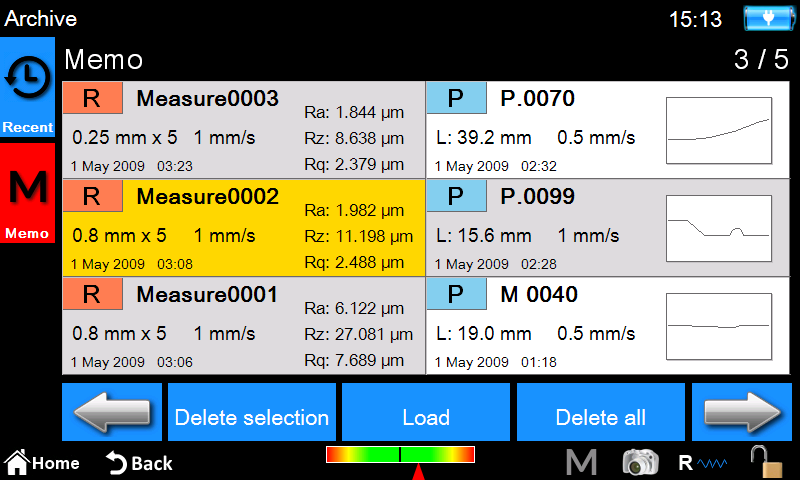Click 0.25 mm x 5 cutoff text
Image resolution: width=800 pixels, height=480 pixels.
click(124, 138)
